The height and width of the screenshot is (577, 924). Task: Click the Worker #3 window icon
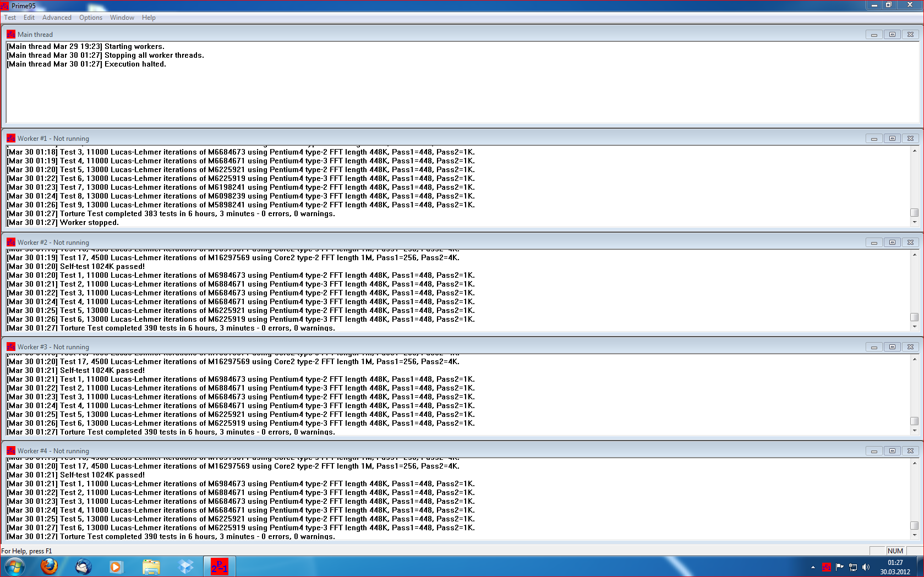(x=11, y=347)
